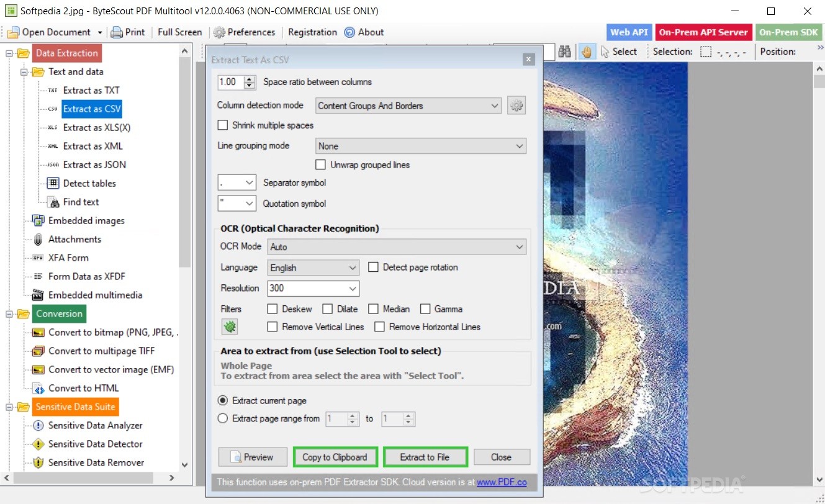The image size is (825, 504).
Task: Enable the Median filter
Action: 373,309
